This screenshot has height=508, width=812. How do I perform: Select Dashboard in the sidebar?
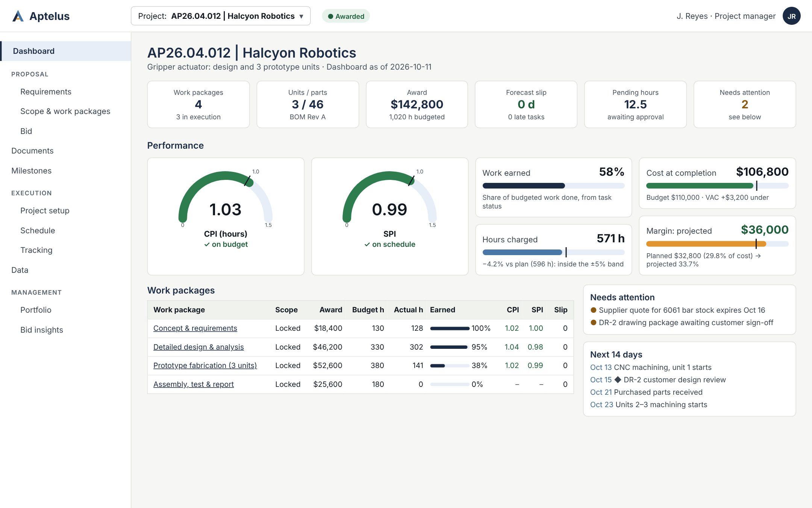coord(65,51)
